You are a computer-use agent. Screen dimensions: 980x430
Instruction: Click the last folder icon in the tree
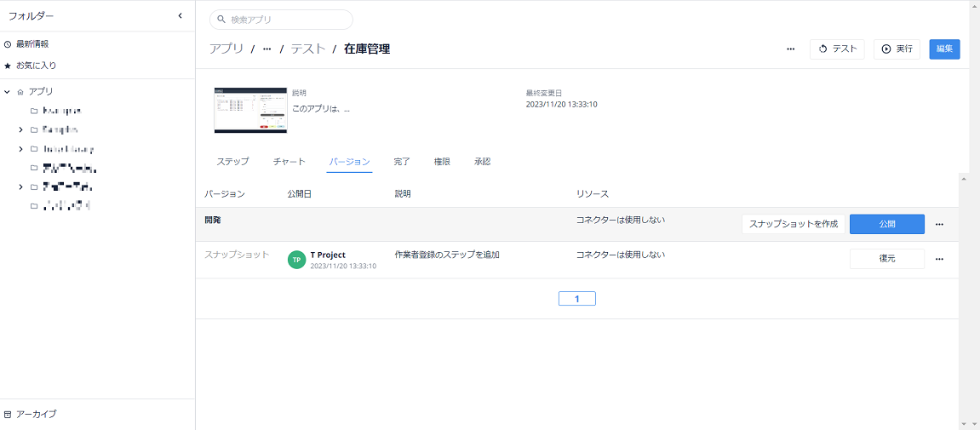pyautogui.click(x=34, y=205)
